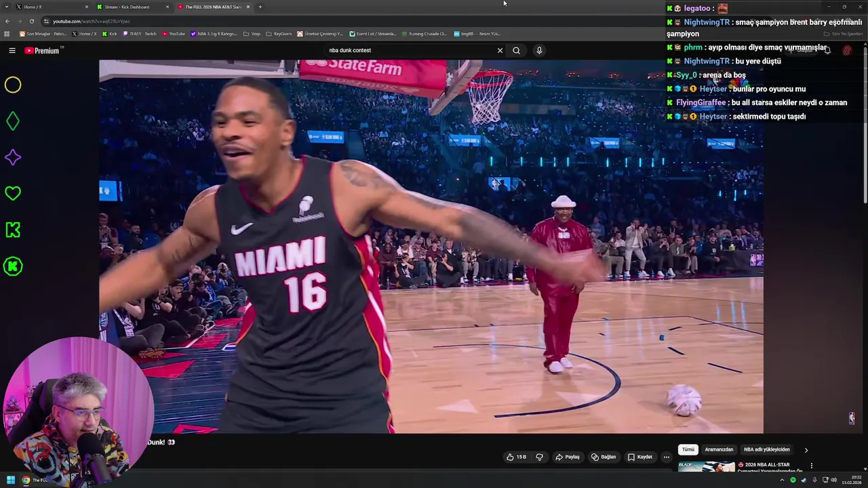Viewport: 868px width, 488px height.
Task: Select the Tümü filter chip
Action: [688, 449]
